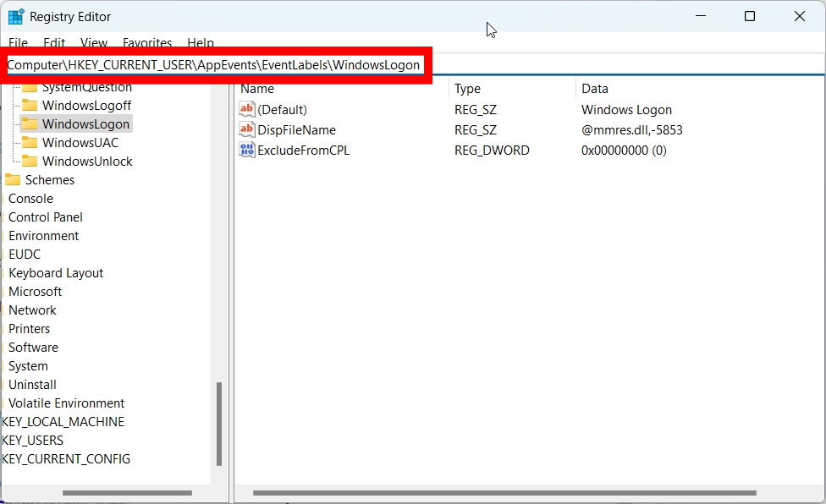The image size is (826, 504).
Task: Select the (Default) value name
Action: (x=283, y=109)
